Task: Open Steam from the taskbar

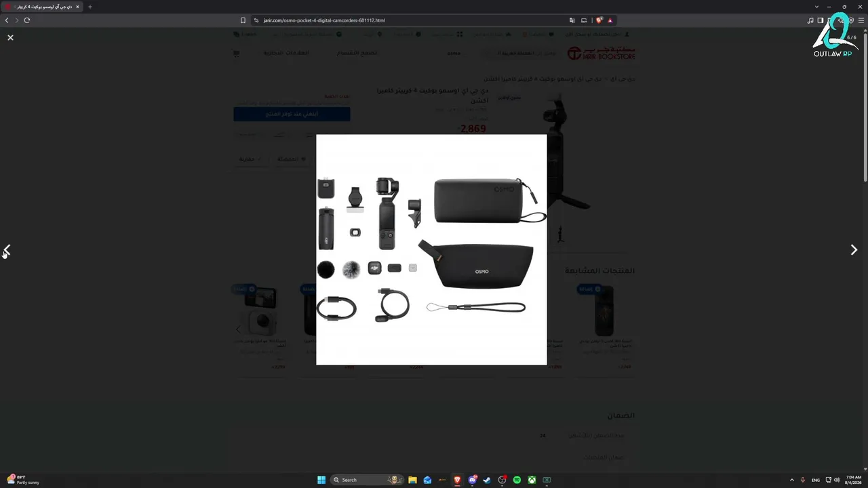Action: (x=487, y=480)
